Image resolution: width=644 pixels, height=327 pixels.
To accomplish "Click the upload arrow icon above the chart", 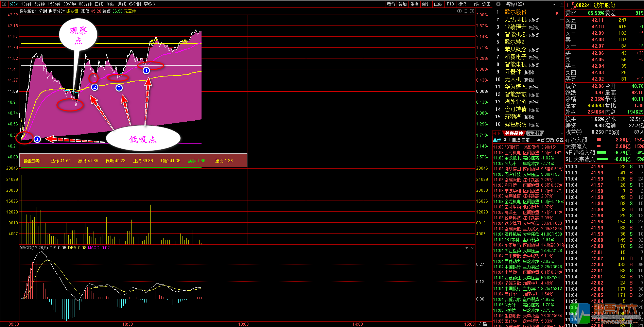I will tap(459, 11).
